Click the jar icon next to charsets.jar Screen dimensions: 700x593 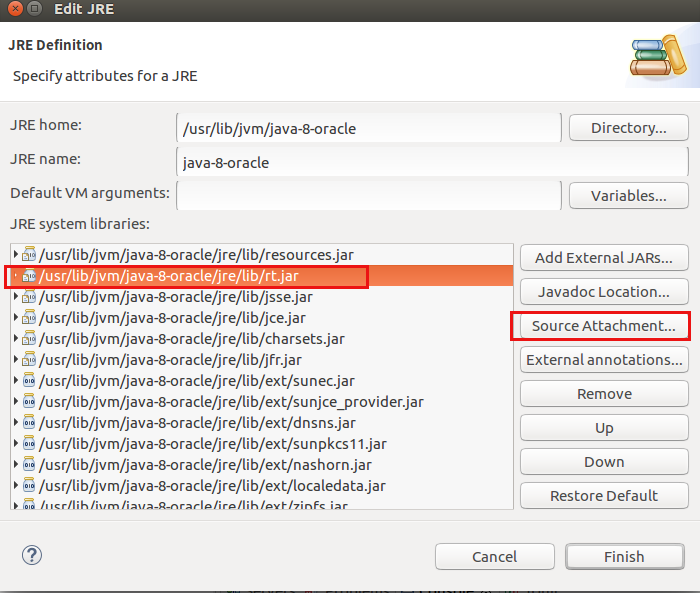point(29,338)
